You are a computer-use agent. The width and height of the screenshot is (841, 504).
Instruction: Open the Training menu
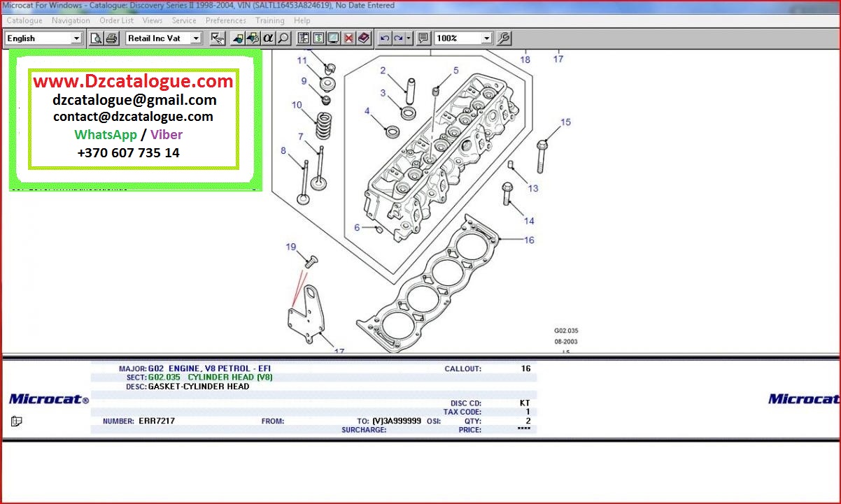269,20
